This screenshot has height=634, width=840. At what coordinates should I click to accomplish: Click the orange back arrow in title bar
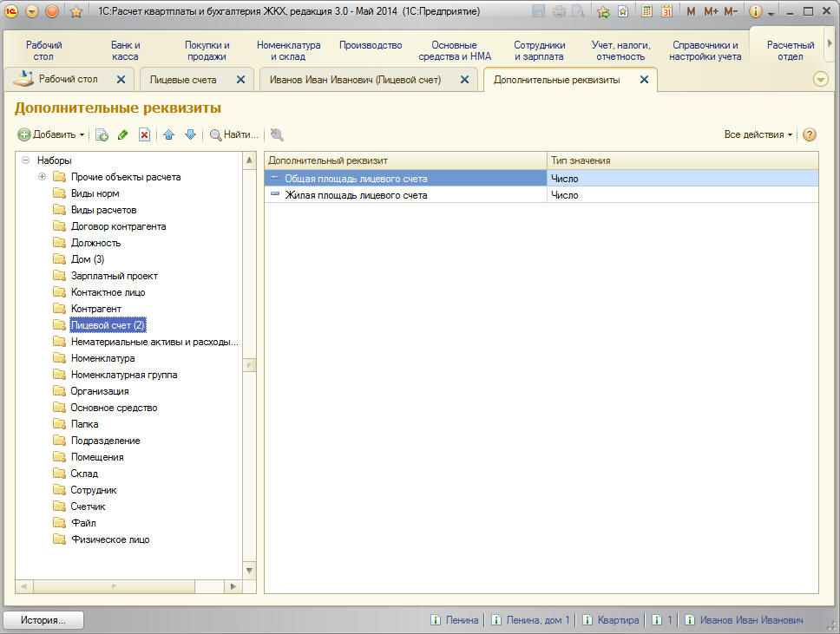pyautogui.click(x=31, y=10)
